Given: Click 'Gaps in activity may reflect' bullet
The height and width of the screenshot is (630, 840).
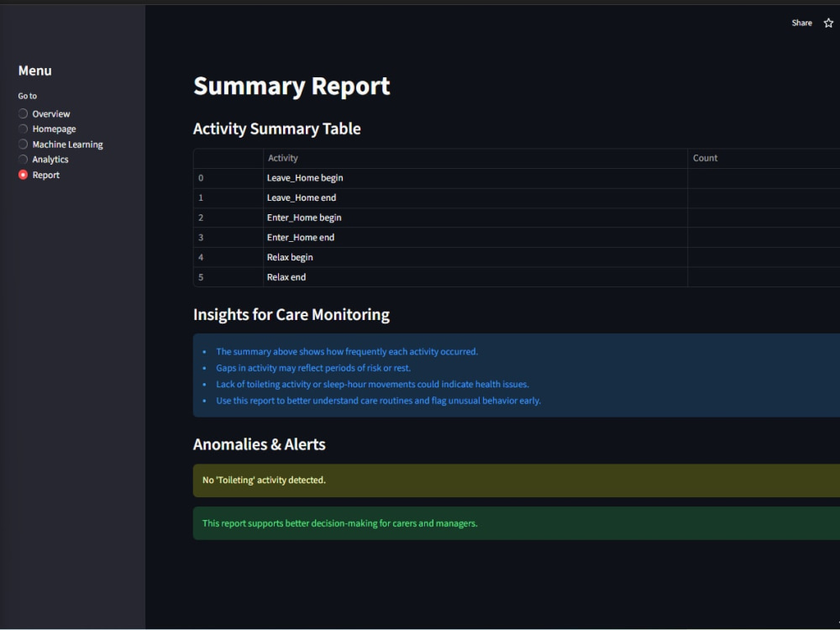Looking at the screenshot, I should (x=313, y=368).
